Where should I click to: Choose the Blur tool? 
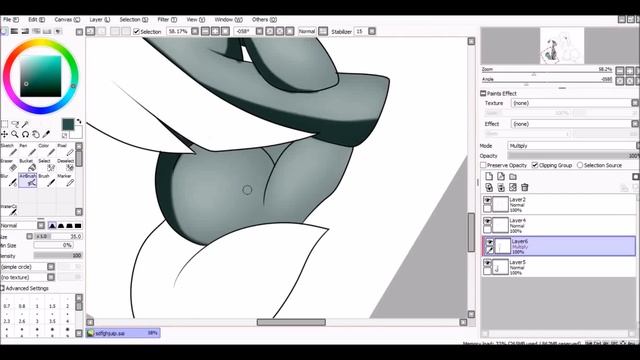(9, 180)
